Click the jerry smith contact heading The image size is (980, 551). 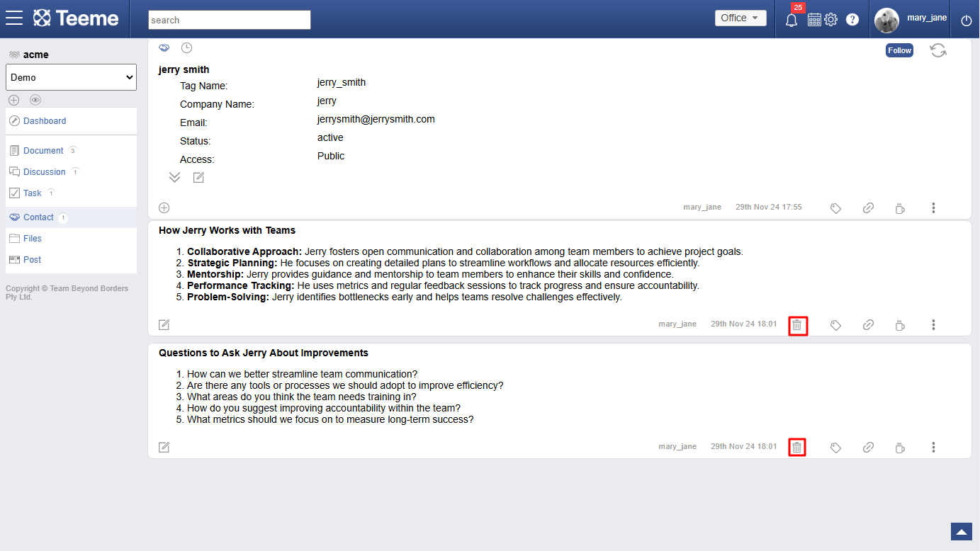point(184,69)
